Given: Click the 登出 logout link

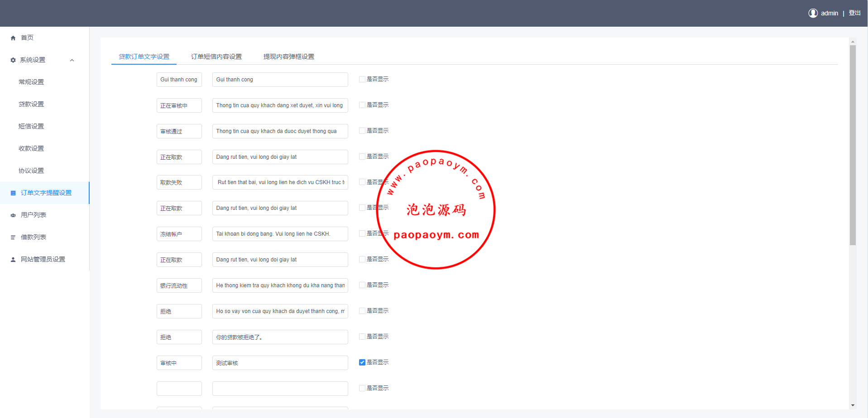Looking at the screenshot, I should click(x=854, y=13).
